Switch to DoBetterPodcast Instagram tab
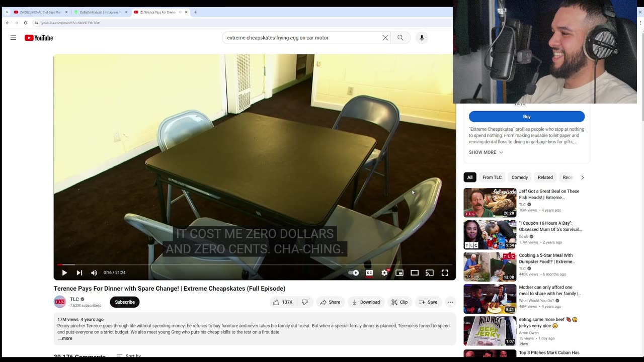Viewport: 644px width, 362px height. pyautogui.click(x=101, y=12)
